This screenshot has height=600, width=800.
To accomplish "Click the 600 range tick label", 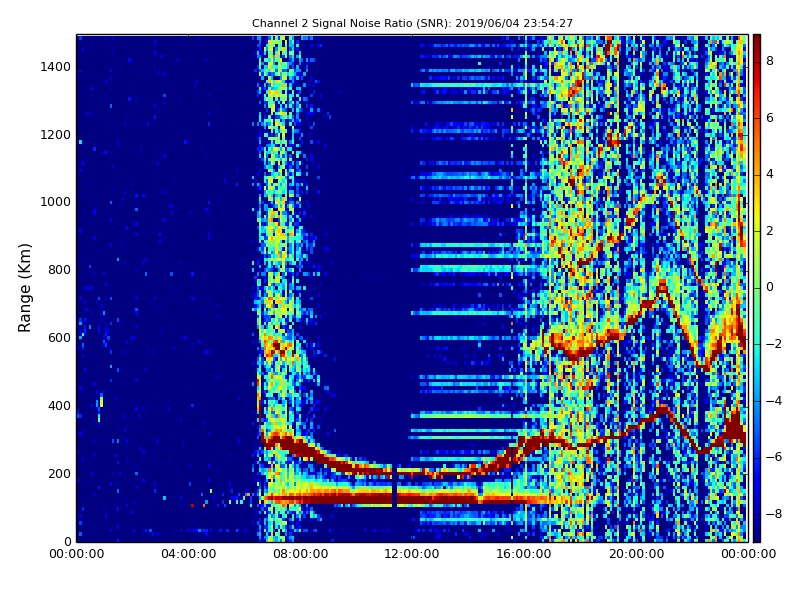I will coord(60,338).
